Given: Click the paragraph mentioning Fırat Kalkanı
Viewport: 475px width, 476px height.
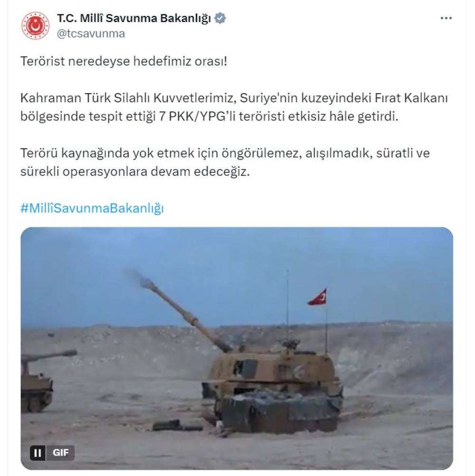Looking at the screenshot, I should point(234,107).
